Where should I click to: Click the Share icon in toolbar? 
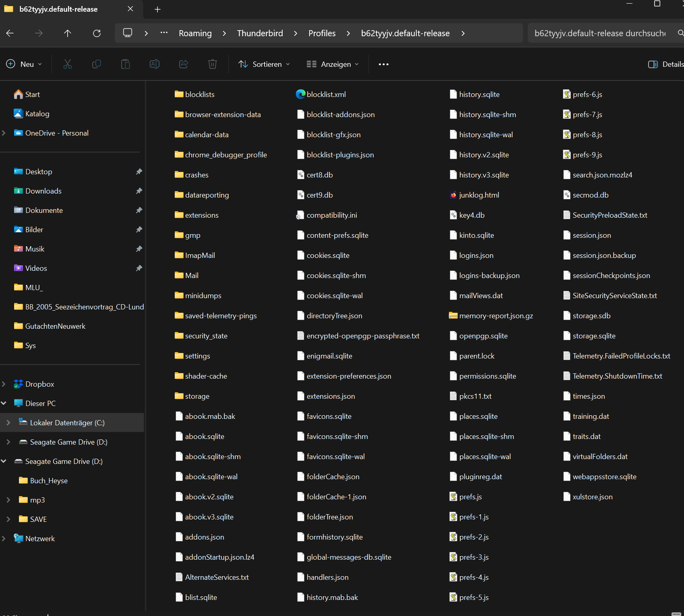tap(184, 64)
